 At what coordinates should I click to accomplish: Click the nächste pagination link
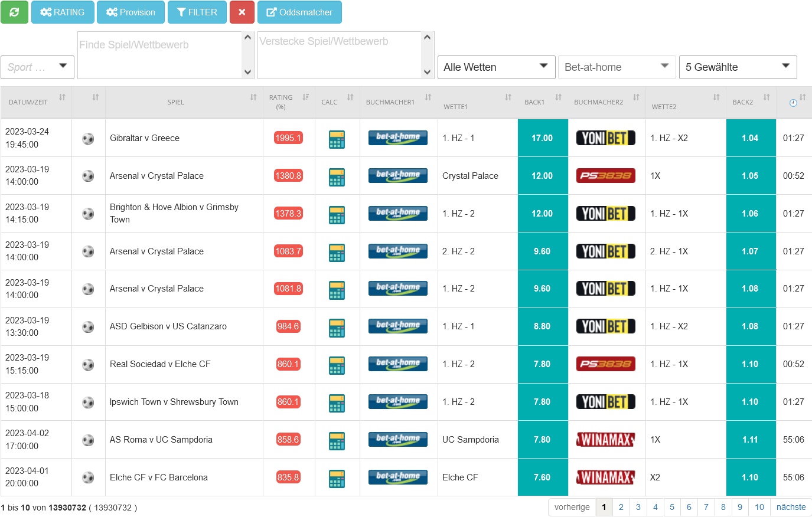(791, 507)
